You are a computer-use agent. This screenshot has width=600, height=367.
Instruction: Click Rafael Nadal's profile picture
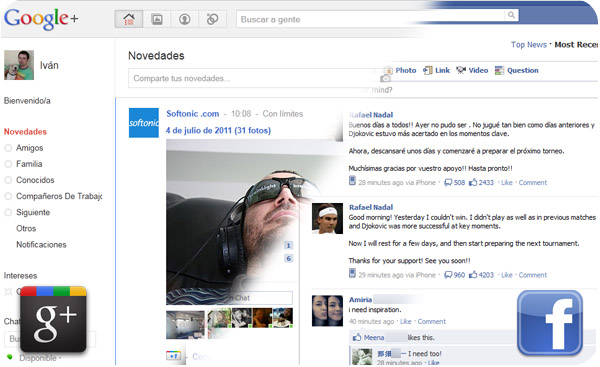tap(327, 219)
